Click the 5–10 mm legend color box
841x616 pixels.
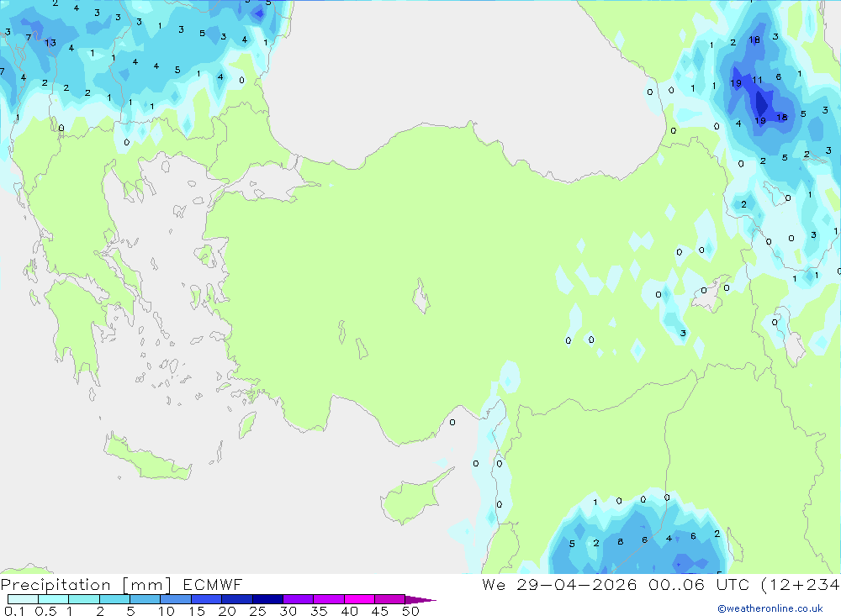(145, 599)
